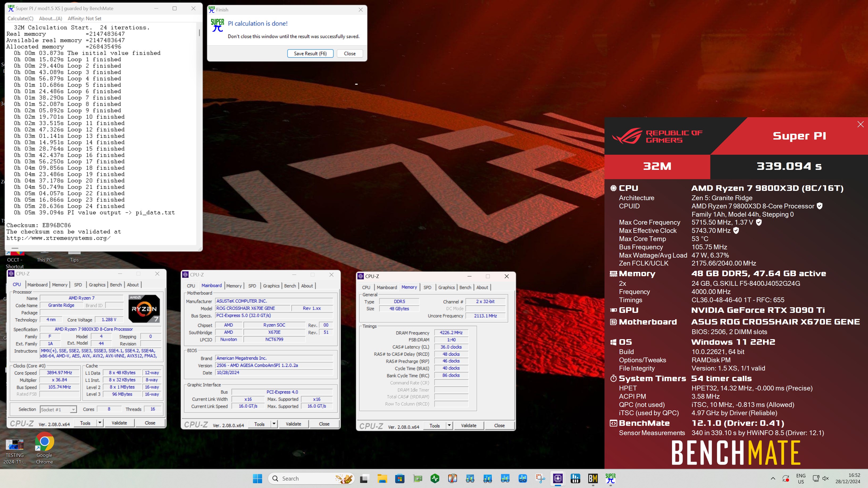This screenshot has height=488, width=868.
Task: Click Close in the Finish dialog
Action: 350,53
